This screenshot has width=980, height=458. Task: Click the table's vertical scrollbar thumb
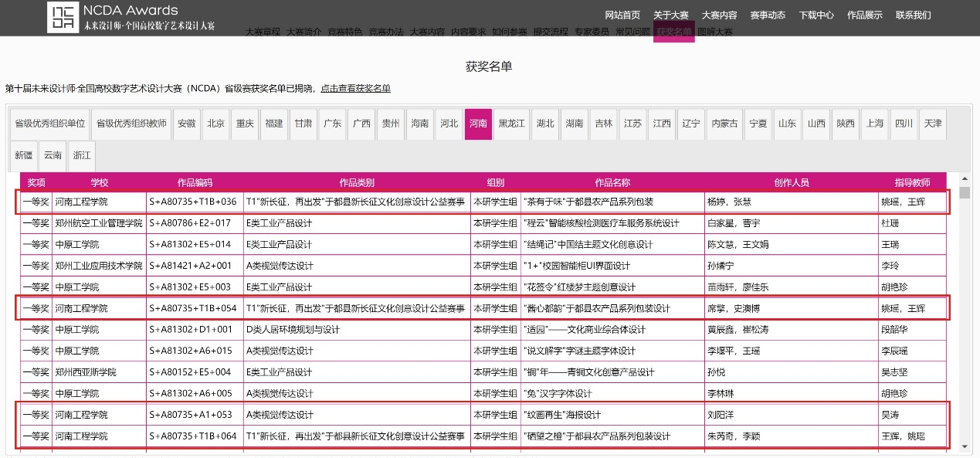tap(964, 193)
